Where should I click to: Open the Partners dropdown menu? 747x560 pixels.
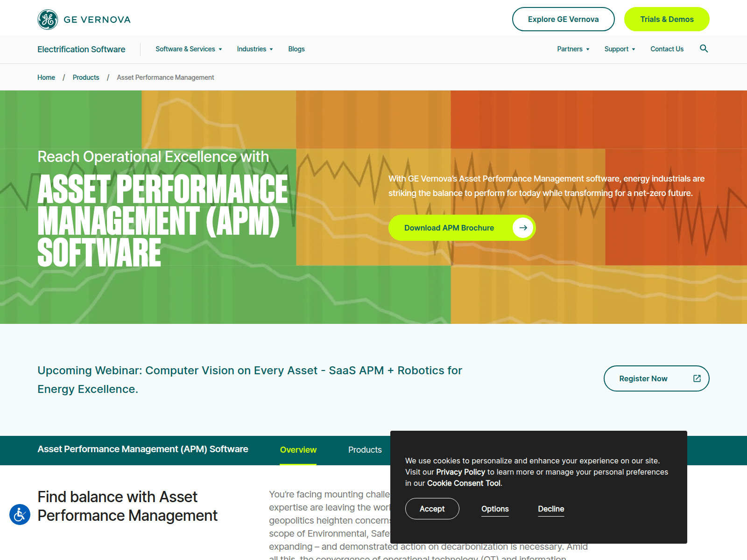point(573,49)
